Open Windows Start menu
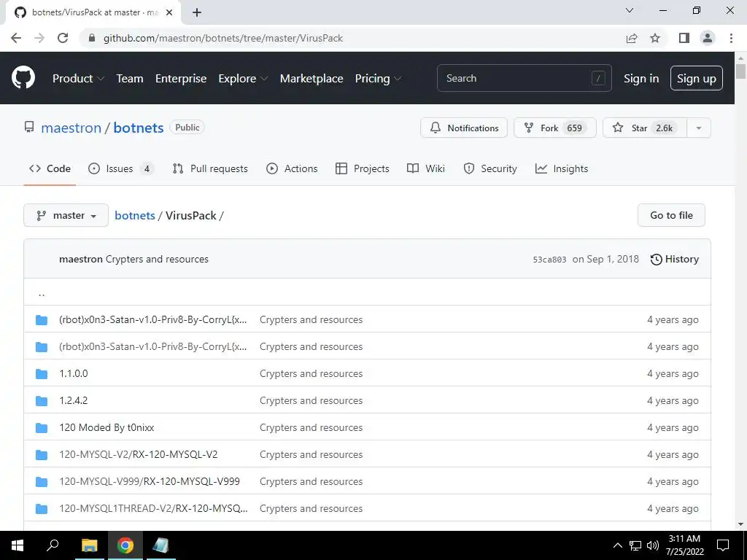 coord(18,545)
